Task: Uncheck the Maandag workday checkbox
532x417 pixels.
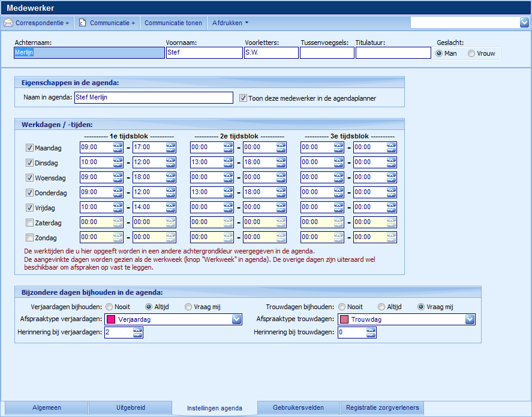Action: (x=29, y=148)
